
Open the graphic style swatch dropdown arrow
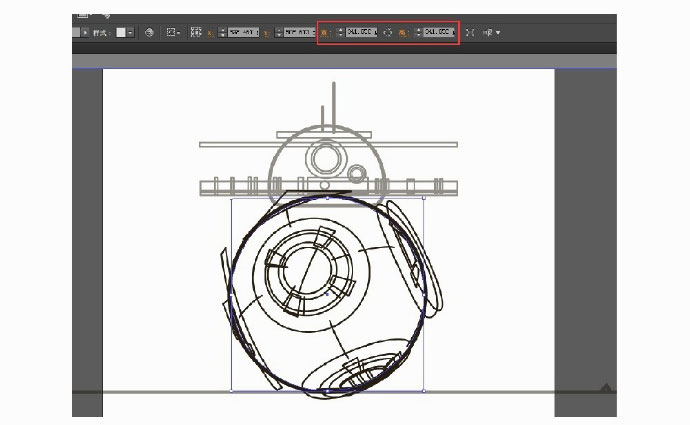(130, 33)
